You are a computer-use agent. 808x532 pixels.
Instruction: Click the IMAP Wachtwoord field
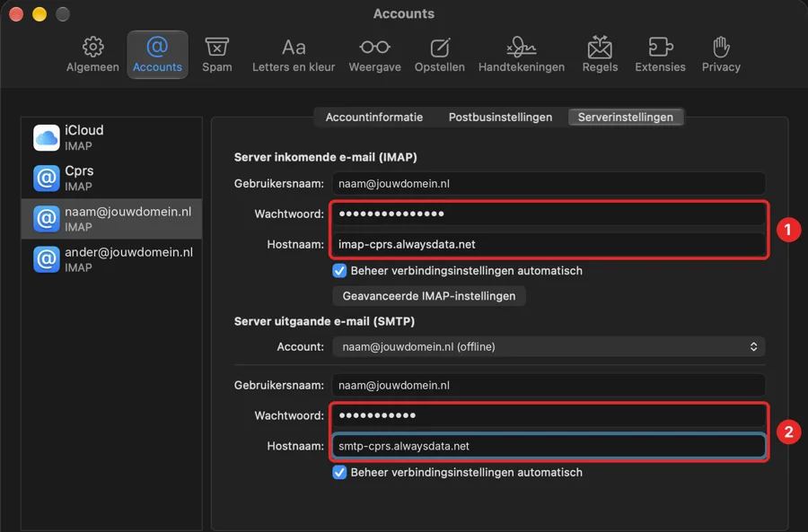(x=549, y=214)
